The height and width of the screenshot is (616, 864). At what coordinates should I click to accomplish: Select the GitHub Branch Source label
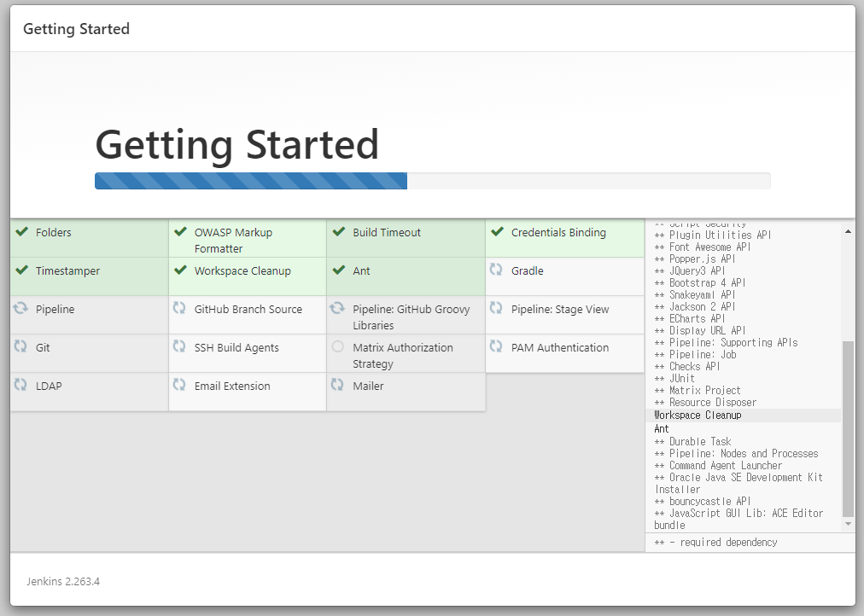248,310
